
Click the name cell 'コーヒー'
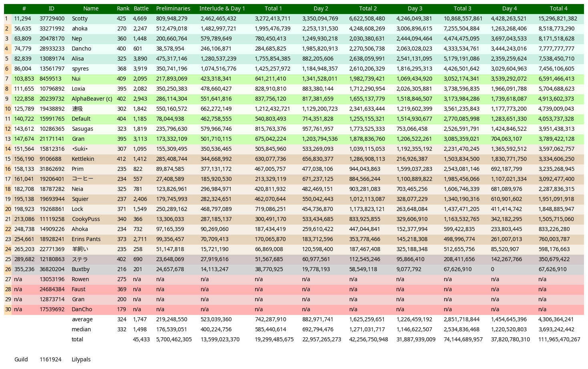tap(83, 179)
